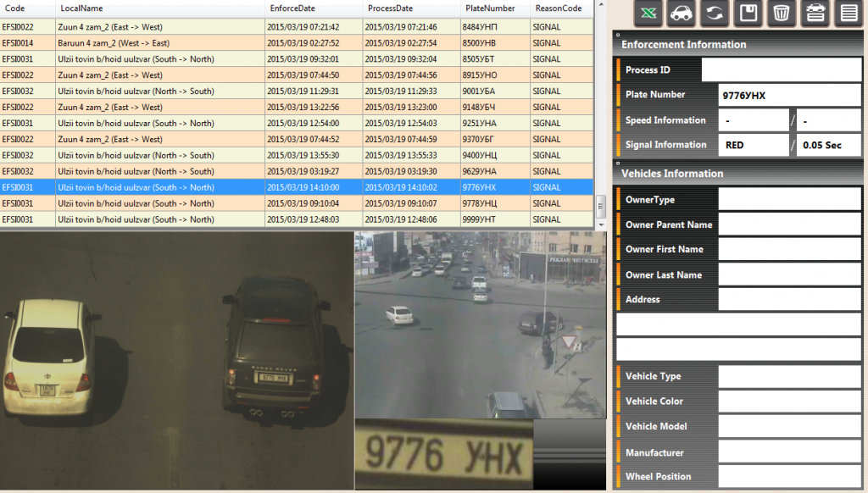This screenshot has width=868, height=493.
Task: Collapse the Vehicles Information section
Action: (618, 164)
